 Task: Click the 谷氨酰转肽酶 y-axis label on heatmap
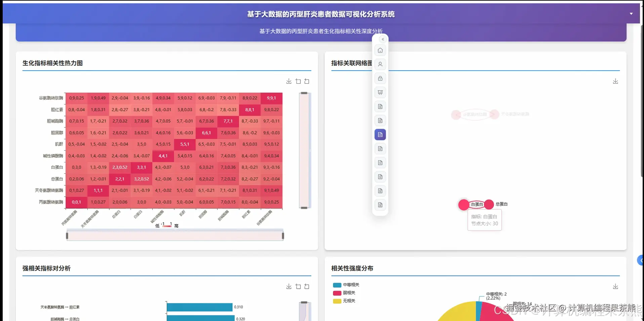[51, 98]
